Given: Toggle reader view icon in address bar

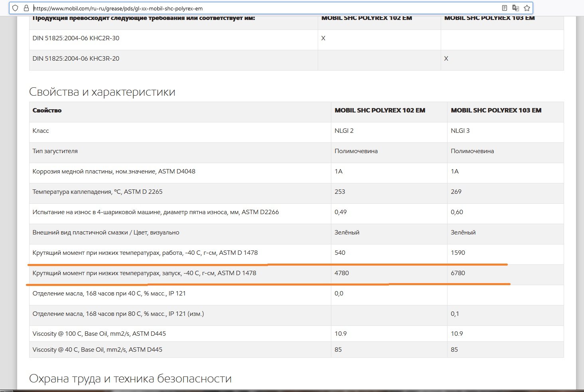Looking at the screenshot, I should [x=505, y=8].
